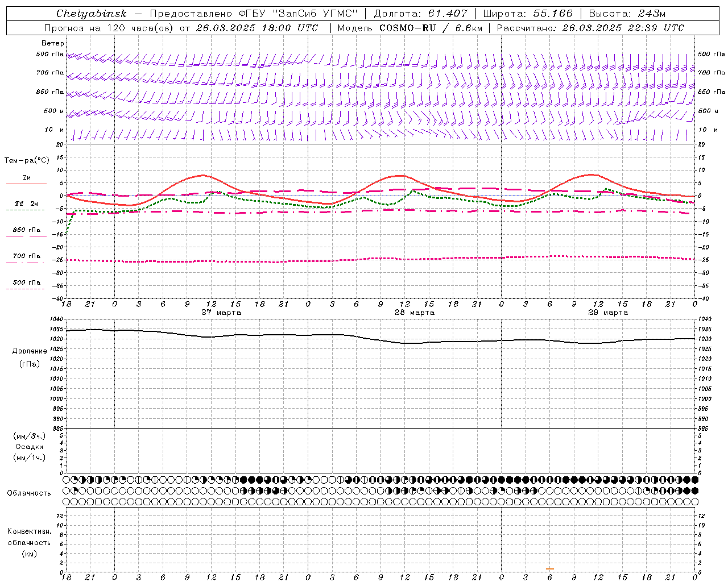This screenshot has width=728, height=582.
Task: Click the Предоставлено ФГБУ "ЗапСиб УГМС" credit
Action: point(253,14)
